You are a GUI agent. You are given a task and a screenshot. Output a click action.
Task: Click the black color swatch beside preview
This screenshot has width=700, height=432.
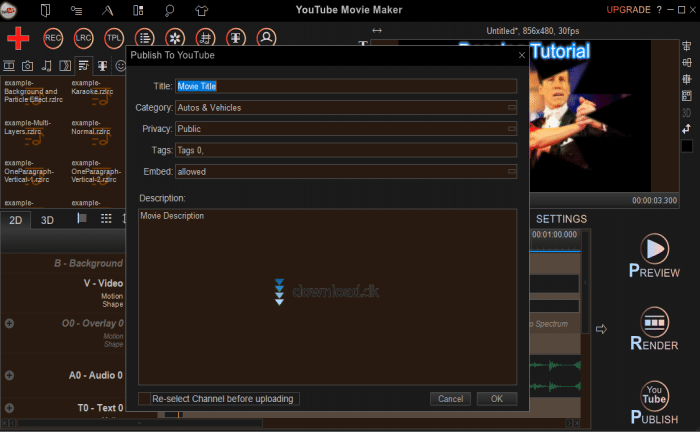click(687, 146)
